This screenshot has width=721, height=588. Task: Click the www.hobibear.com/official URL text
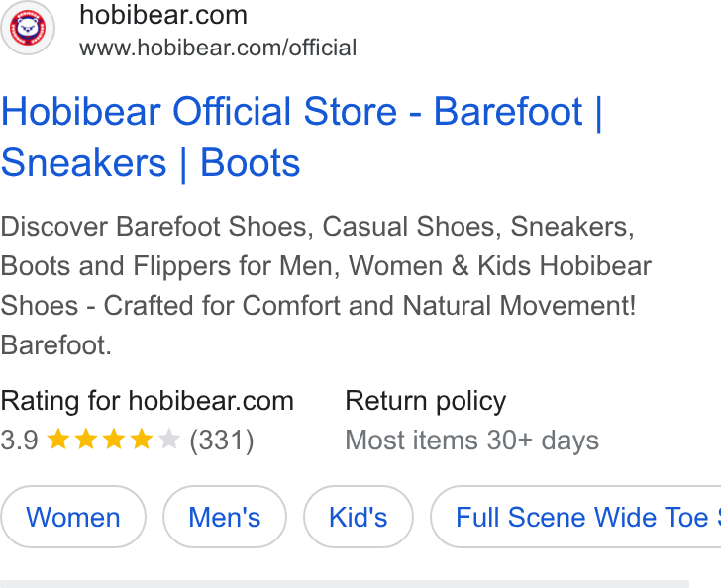click(x=218, y=48)
